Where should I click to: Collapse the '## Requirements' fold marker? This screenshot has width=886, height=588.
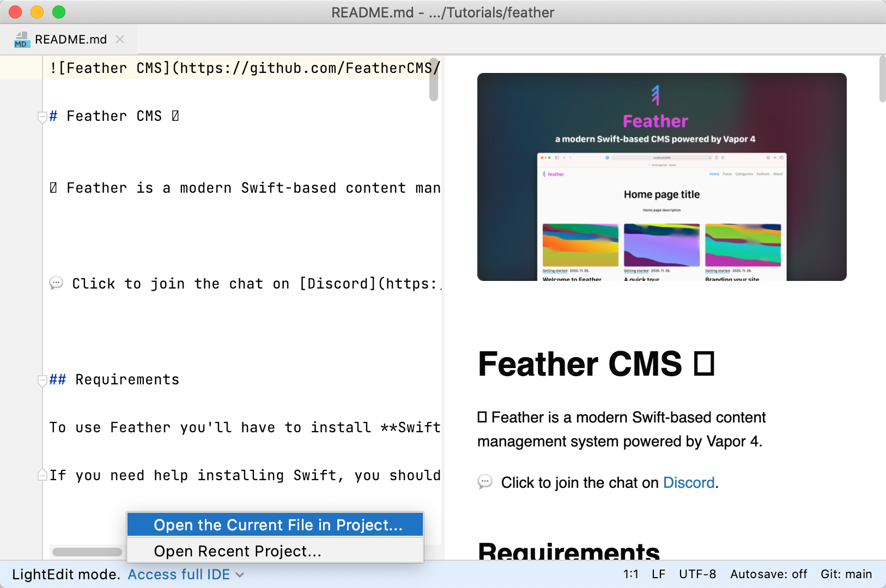point(42,380)
